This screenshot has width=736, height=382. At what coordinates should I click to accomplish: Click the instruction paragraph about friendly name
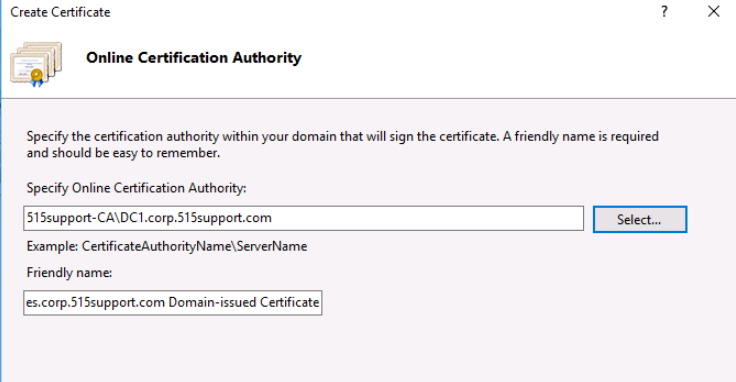pyautogui.click(x=343, y=145)
